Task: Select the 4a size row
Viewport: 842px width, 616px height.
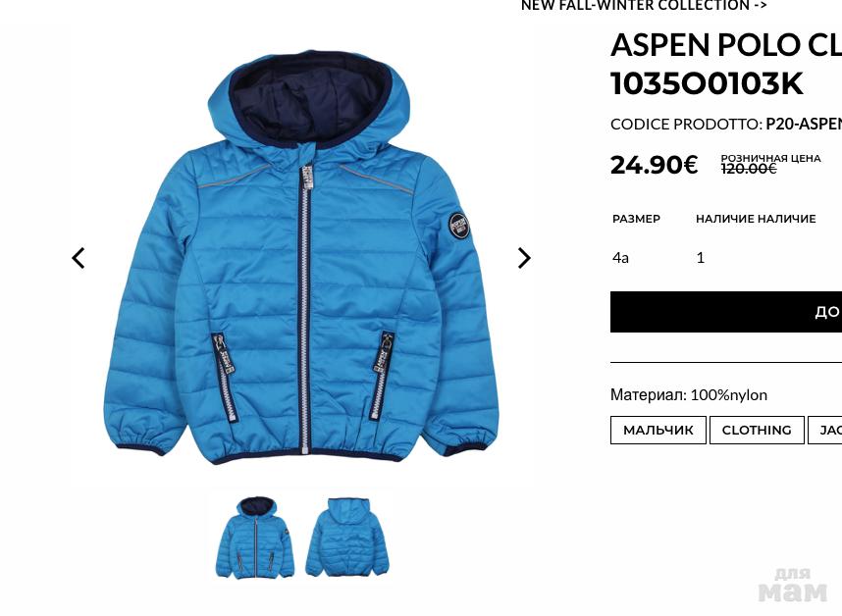Action: [x=726, y=258]
